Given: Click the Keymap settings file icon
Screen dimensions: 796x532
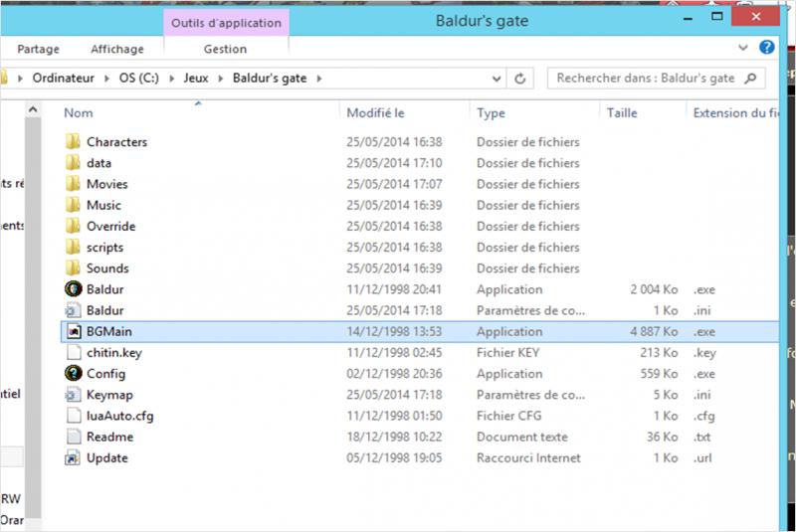Looking at the screenshot, I should [73, 395].
